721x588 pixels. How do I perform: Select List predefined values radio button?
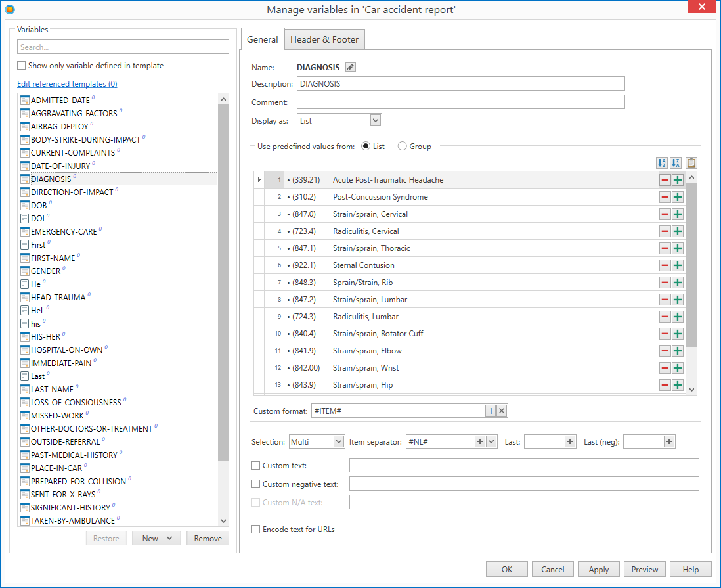click(x=366, y=147)
